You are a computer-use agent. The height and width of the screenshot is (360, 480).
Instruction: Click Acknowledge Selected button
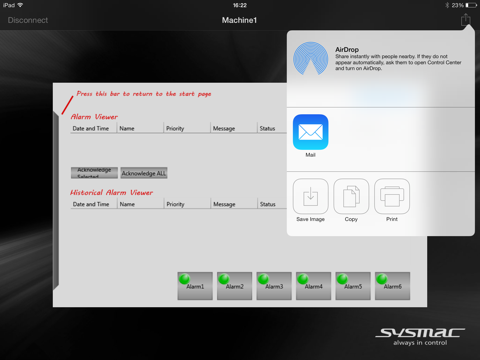click(x=94, y=173)
